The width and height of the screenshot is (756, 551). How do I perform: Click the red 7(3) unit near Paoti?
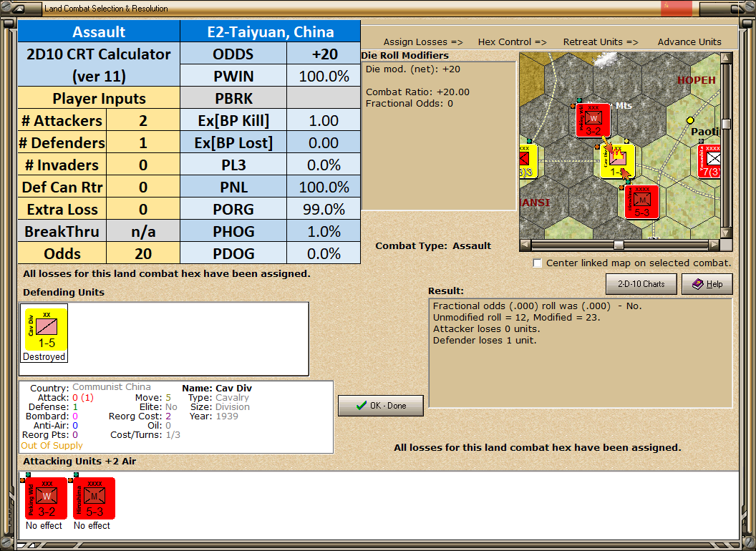point(709,162)
